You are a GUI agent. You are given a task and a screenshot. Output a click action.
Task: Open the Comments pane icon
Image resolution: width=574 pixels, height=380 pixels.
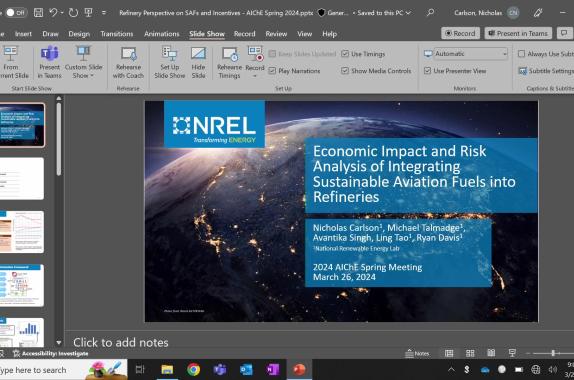point(564,33)
